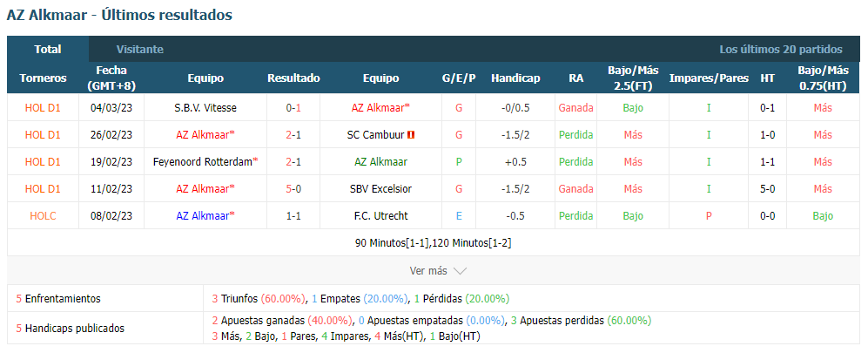
Task: Switch to the Visitante tab
Action: tap(139, 50)
